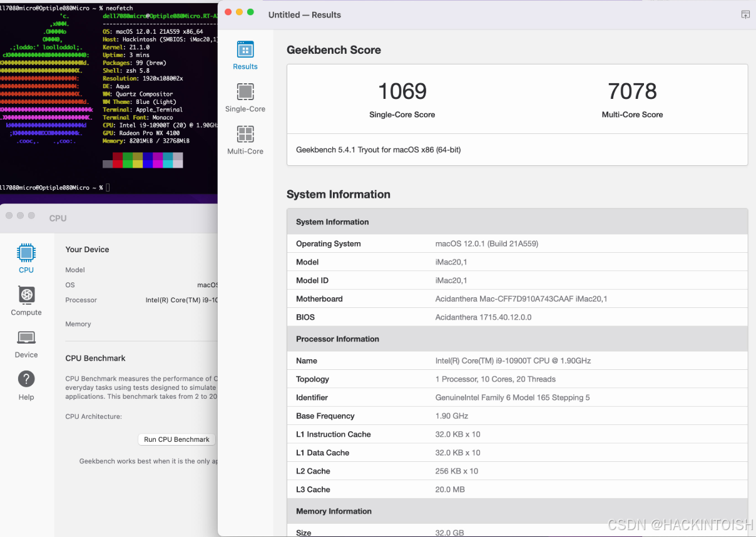Click the CPU Intel i9-10900T line in Terminal
756x537 pixels.
[160, 125]
